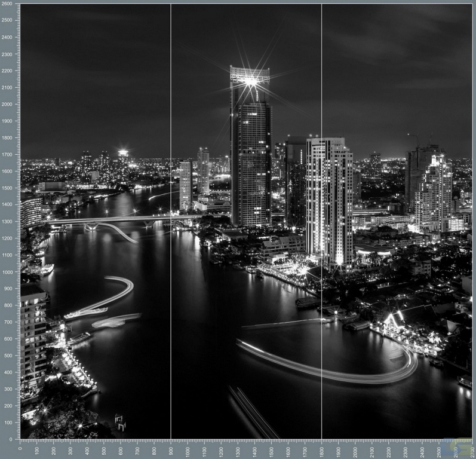
Task: Click the 1300 mark on the vertical ruler
Action: (7, 222)
